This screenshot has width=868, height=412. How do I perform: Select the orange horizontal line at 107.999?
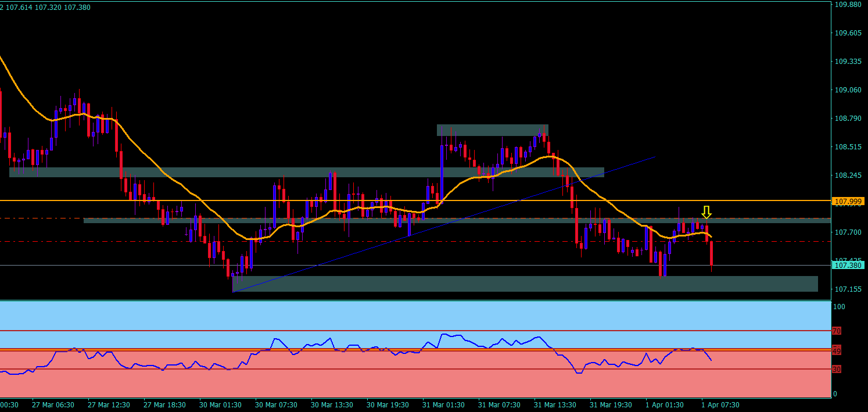point(415,200)
